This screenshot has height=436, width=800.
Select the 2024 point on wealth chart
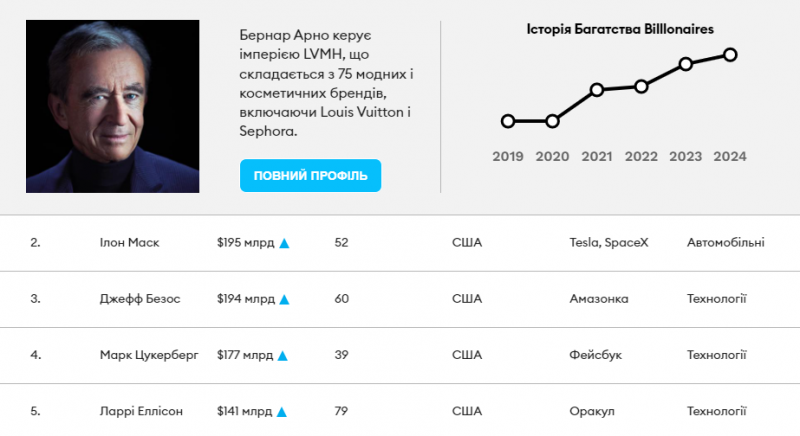click(731, 54)
